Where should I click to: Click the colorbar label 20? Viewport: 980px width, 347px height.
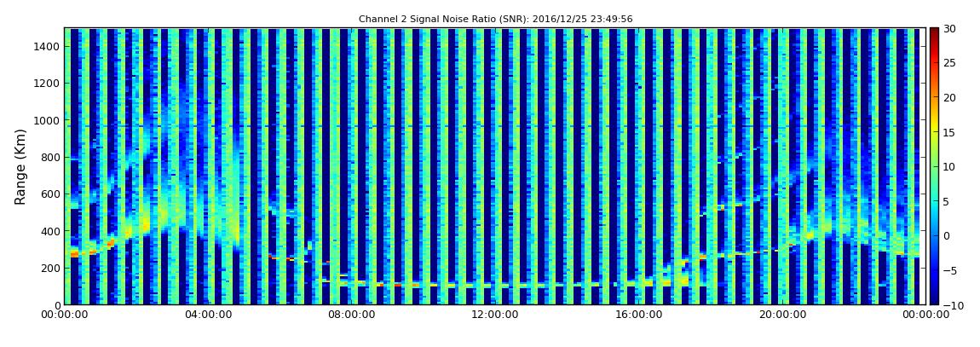pos(949,97)
